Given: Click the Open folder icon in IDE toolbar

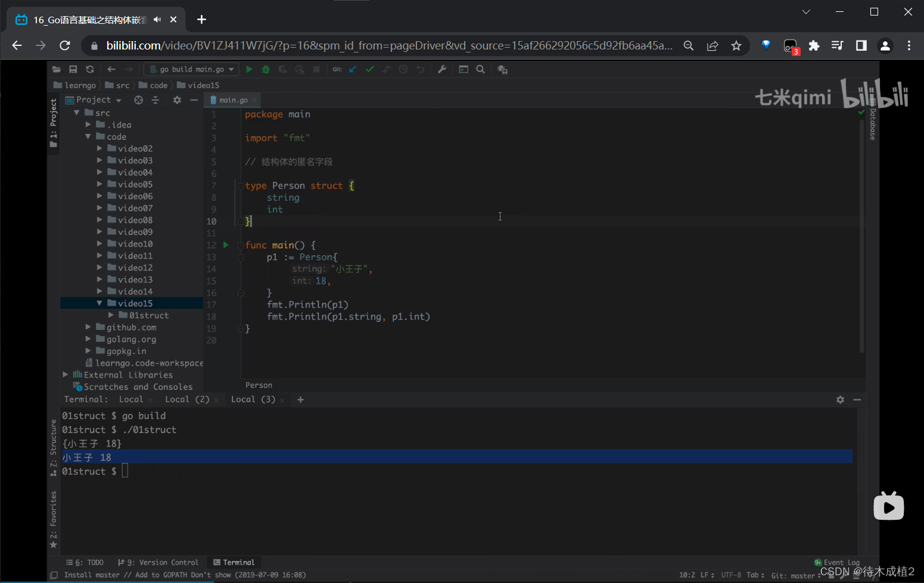Looking at the screenshot, I should [57, 70].
